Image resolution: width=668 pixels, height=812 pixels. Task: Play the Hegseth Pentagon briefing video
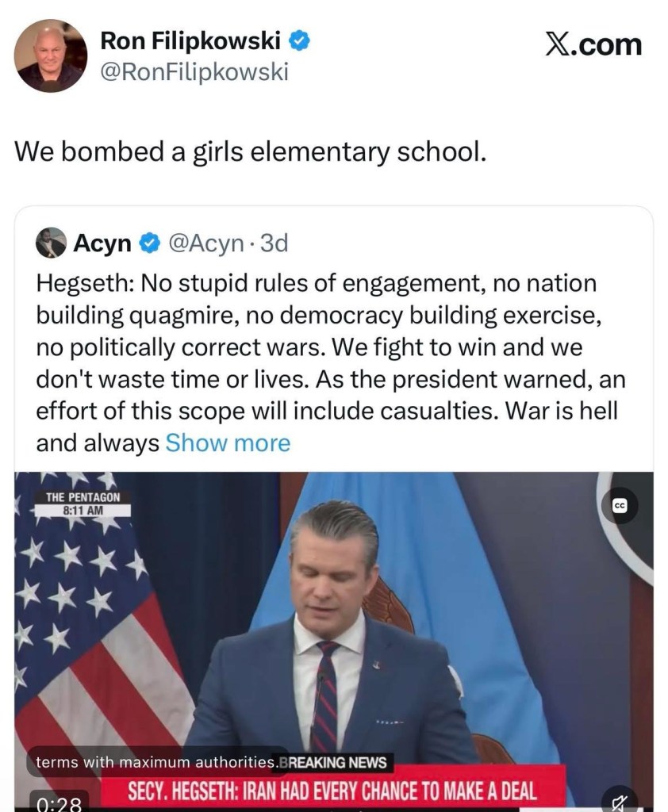(333, 626)
